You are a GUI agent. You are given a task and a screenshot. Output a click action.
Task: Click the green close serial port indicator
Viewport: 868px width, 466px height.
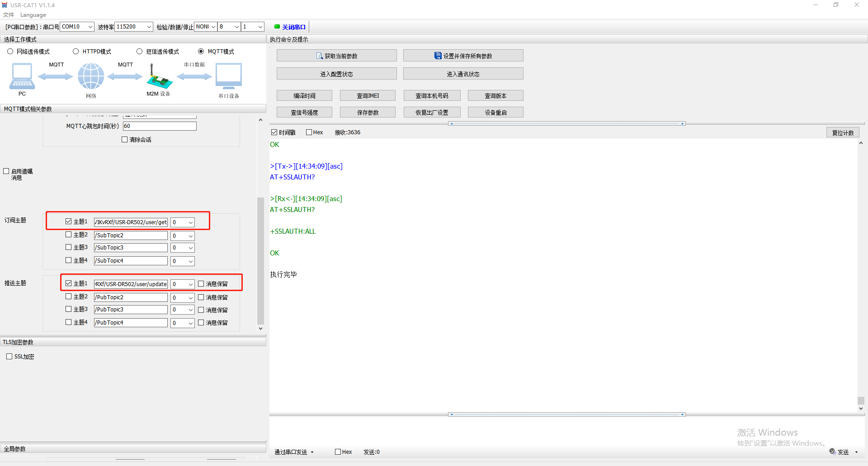pos(277,27)
